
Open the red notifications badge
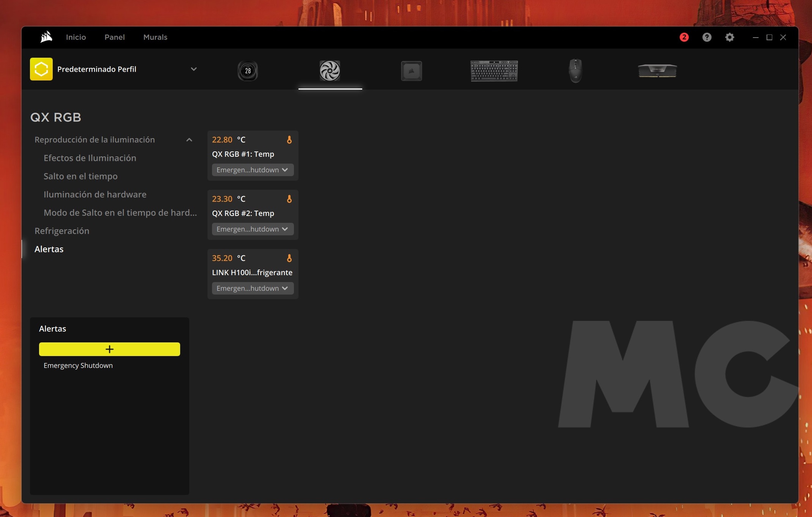pyautogui.click(x=684, y=37)
